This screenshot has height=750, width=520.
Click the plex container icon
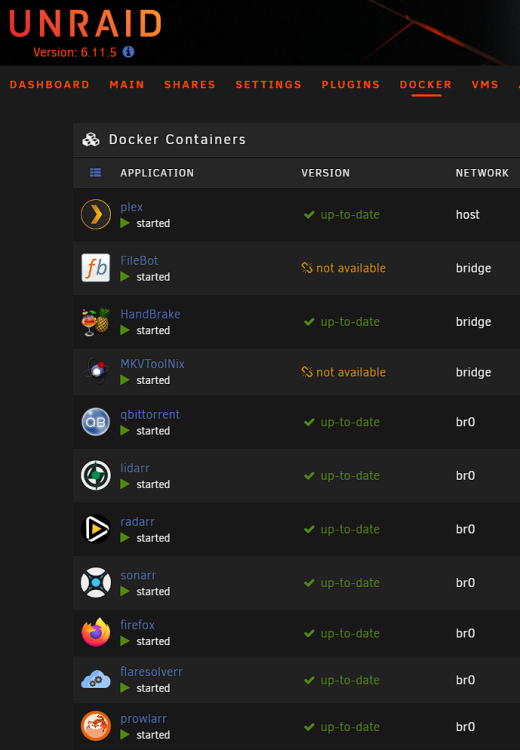pos(96,214)
